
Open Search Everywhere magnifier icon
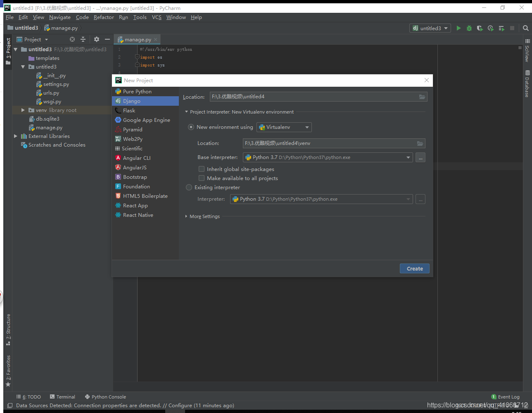click(526, 28)
